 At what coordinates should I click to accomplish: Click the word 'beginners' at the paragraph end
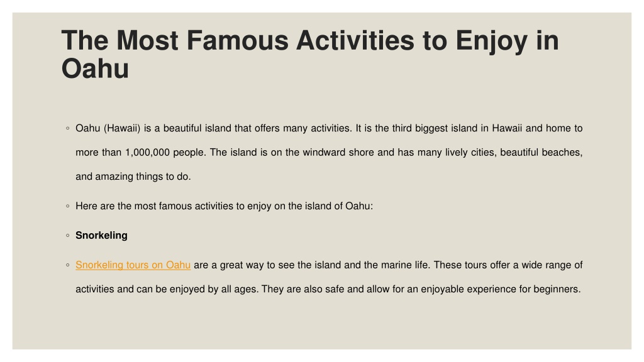556,289
